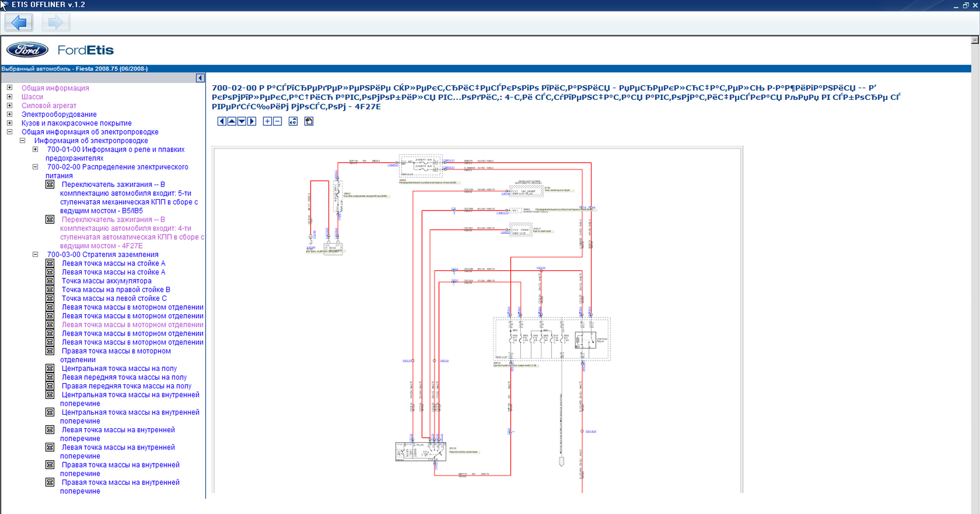Zoom out of the diagram with minus icon

pos(277,121)
